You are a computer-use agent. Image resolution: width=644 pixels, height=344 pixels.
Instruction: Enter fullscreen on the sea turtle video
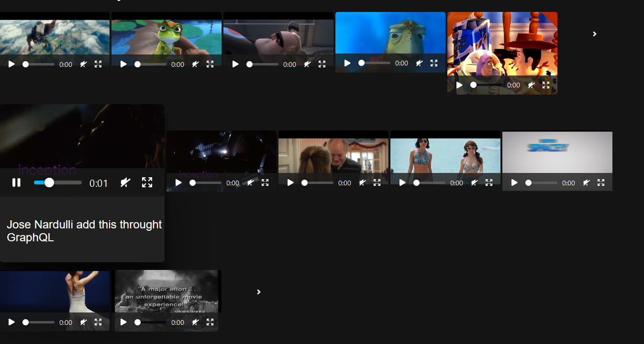[433, 63]
